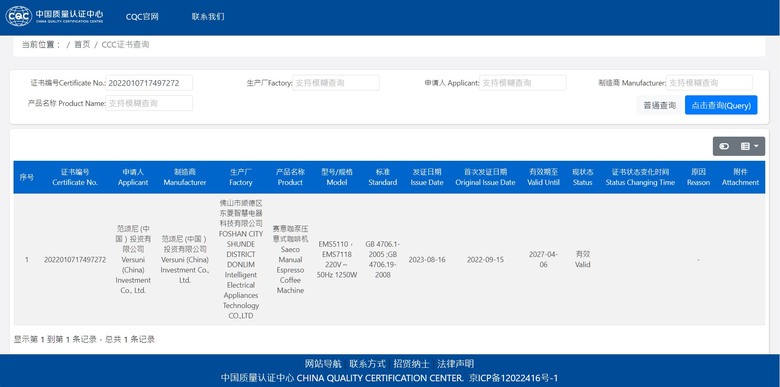The width and height of the screenshot is (780, 387).
Task: Open the CQC官网 menu item
Action: pyautogui.click(x=142, y=16)
